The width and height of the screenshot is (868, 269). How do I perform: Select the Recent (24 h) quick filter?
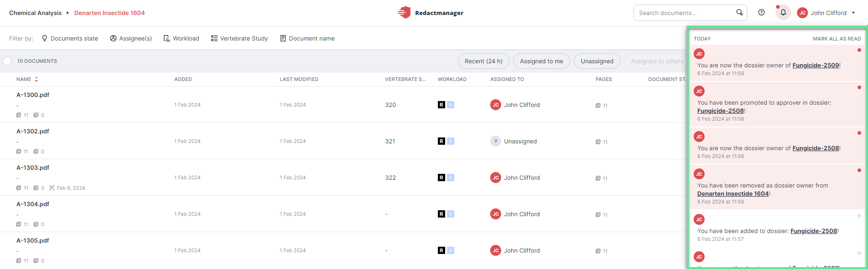click(x=483, y=61)
